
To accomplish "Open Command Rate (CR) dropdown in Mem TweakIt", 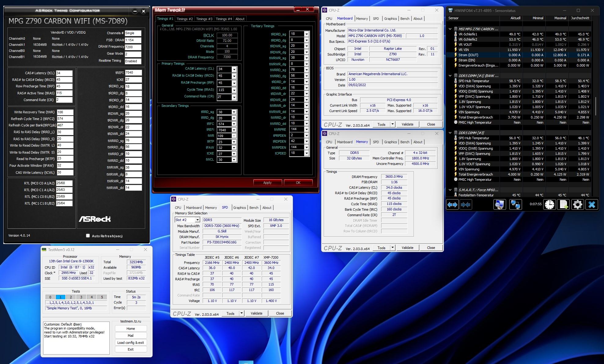I will point(234,97).
